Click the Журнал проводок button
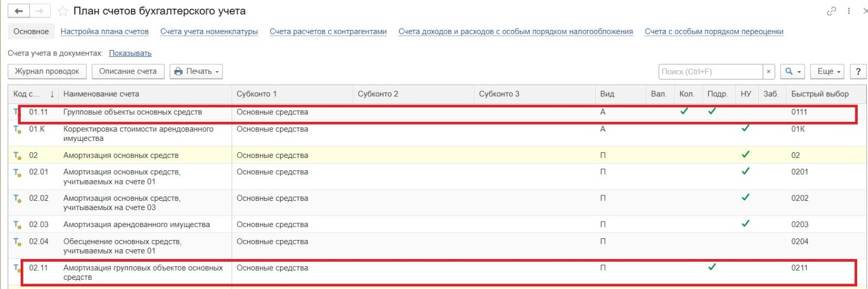Image resolution: width=868 pixels, height=289 pixels. coord(47,71)
